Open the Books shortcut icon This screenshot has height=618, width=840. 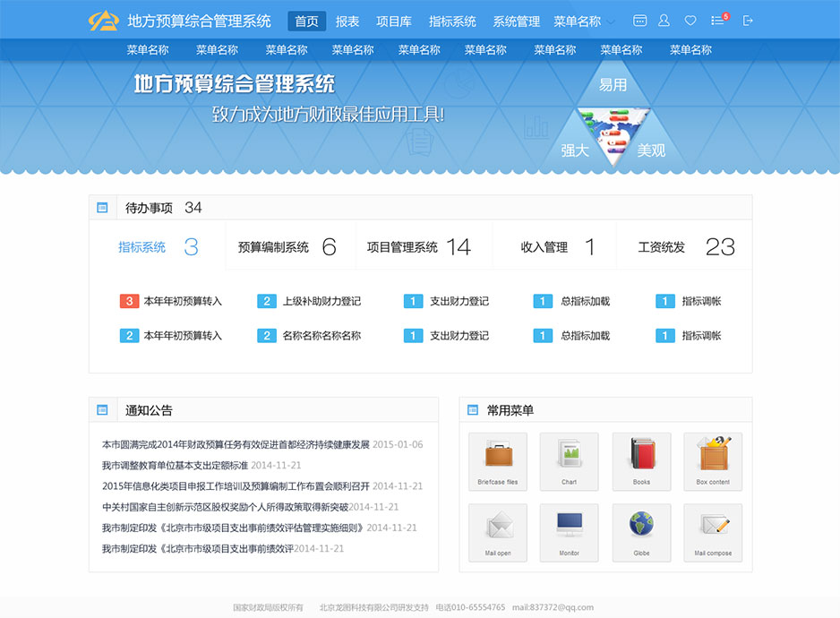[x=641, y=460]
